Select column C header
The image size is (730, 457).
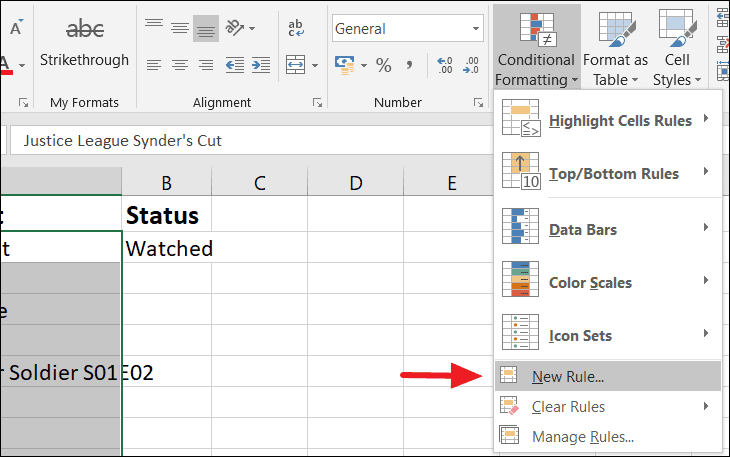pyautogui.click(x=259, y=182)
